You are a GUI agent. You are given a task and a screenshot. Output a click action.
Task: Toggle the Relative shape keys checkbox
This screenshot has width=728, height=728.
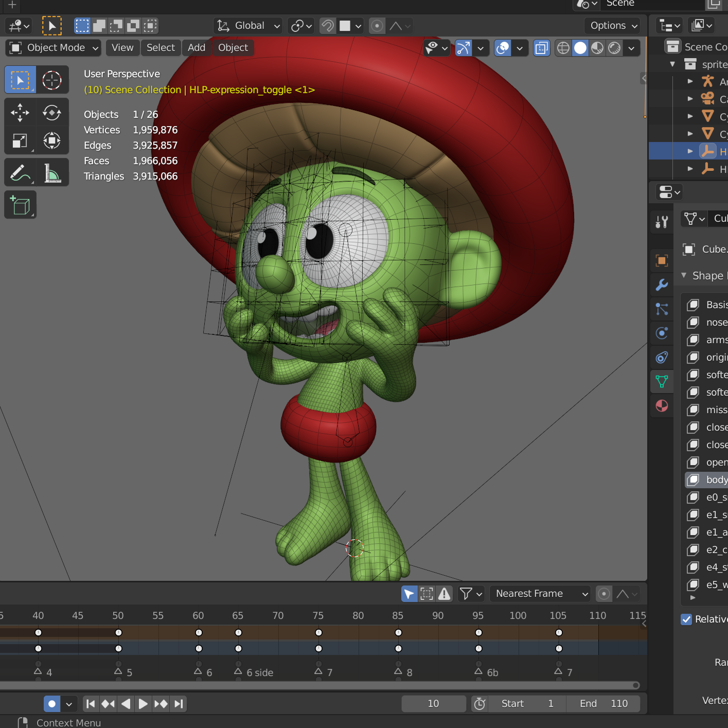686,619
